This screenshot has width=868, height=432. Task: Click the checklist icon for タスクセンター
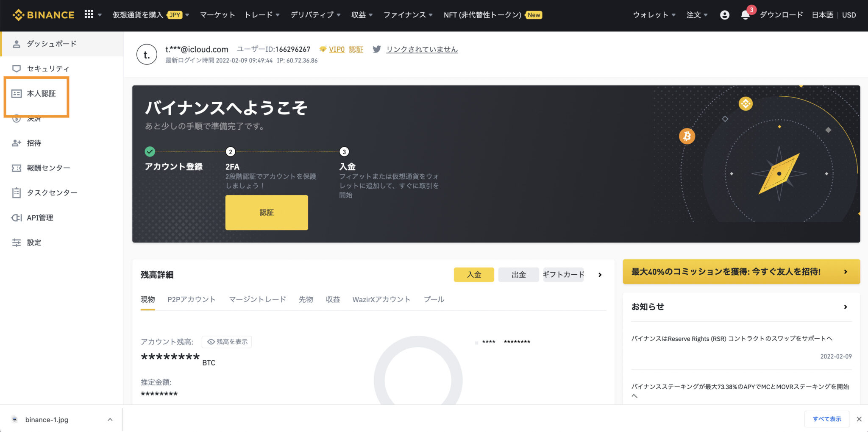[x=17, y=193]
